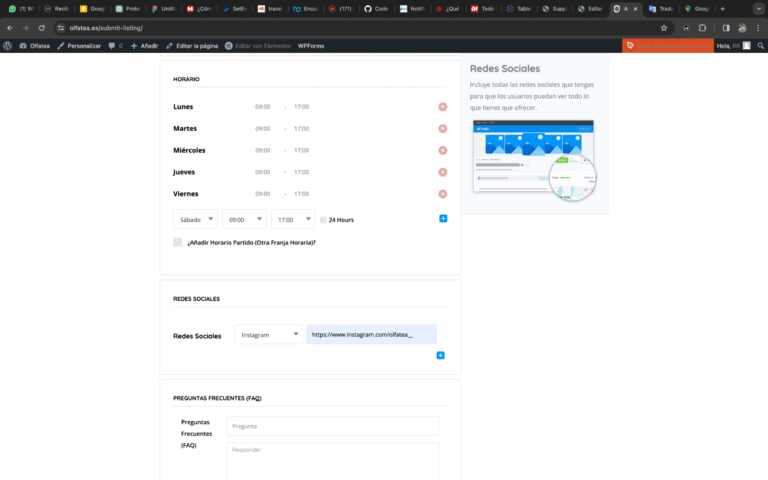This screenshot has width=768, height=480.
Task: Open the Olfatea site menu
Action: click(x=34, y=46)
